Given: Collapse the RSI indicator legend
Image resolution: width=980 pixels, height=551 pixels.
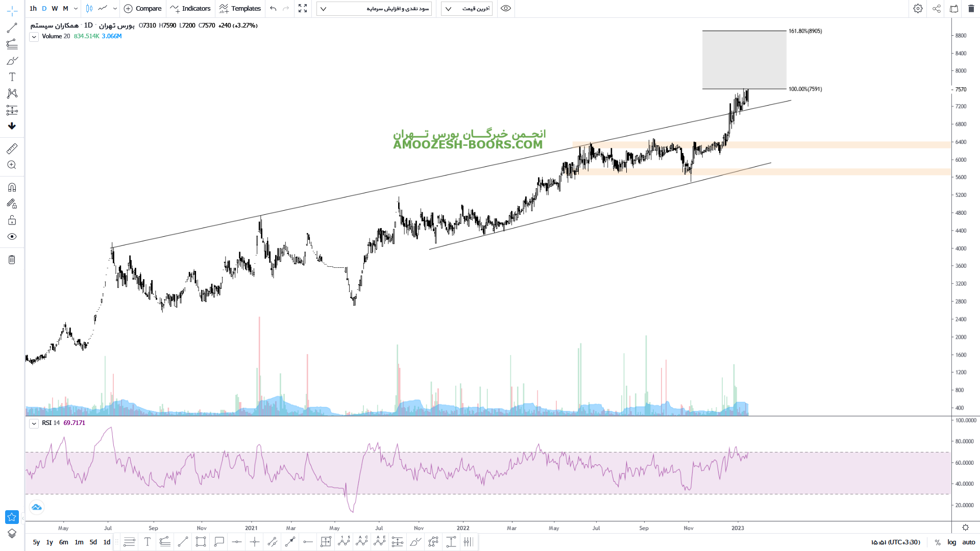Looking at the screenshot, I should click(x=34, y=423).
